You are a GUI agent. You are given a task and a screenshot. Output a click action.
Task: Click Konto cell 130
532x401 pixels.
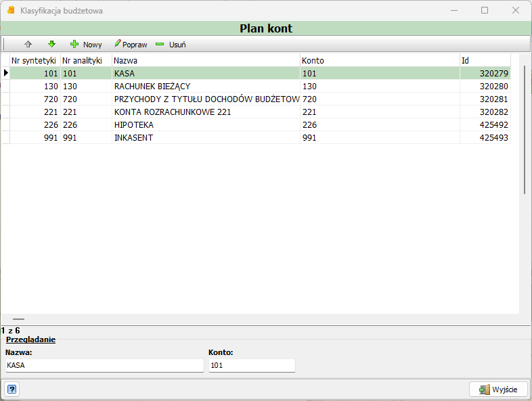click(380, 86)
